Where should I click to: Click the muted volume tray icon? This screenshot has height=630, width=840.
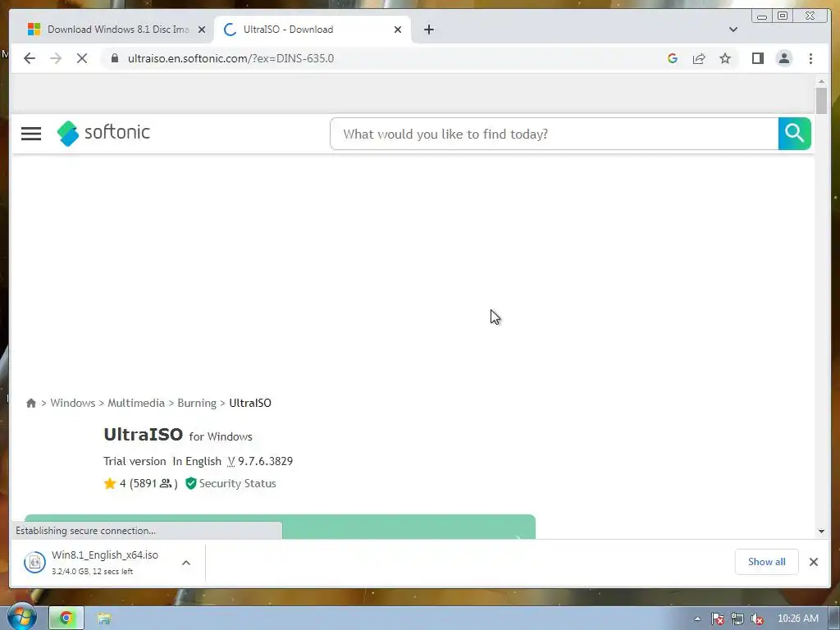pyautogui.click(x=757, y=619)
